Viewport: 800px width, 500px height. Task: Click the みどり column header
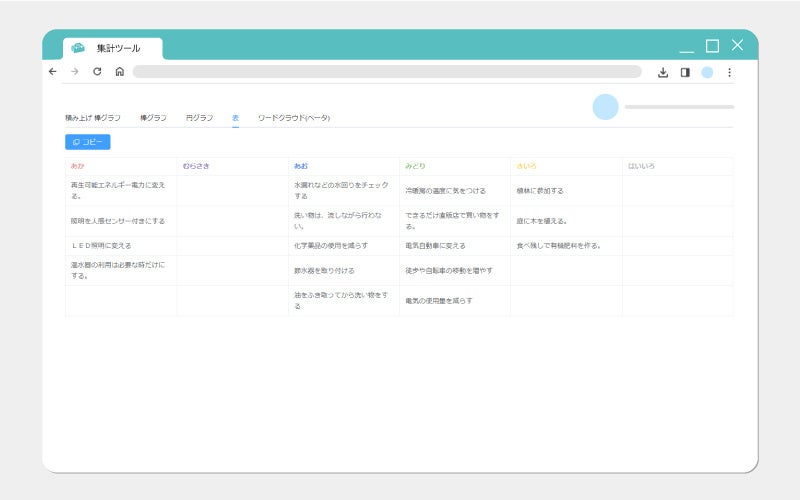(x=416, y=165)
